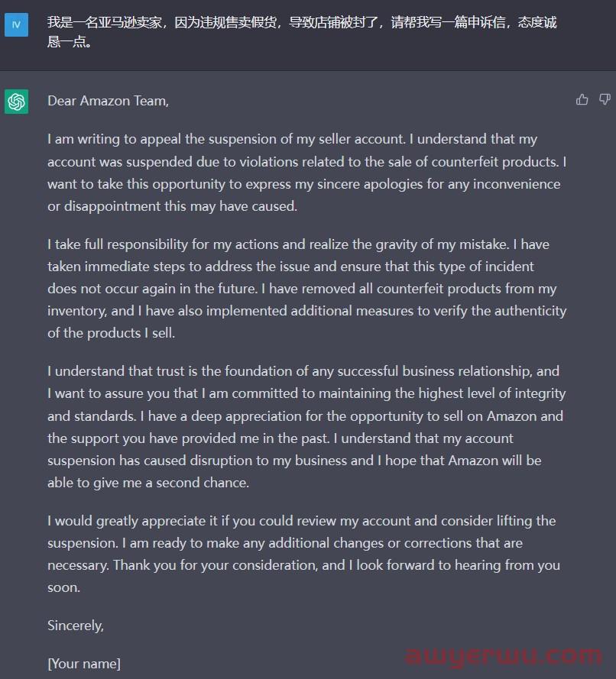Click the line "of the products I sell."
The width and height of the screenshot is (616, 679).
point(111,333)
